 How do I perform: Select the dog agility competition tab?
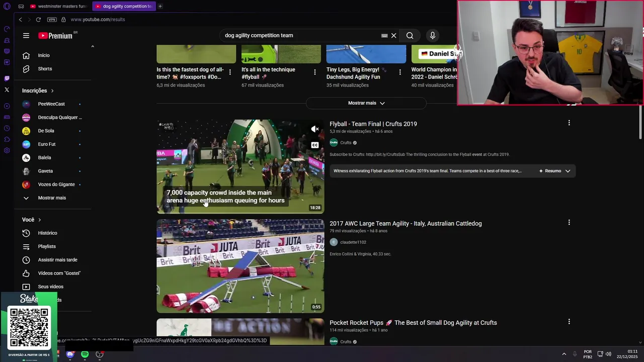tap(123, 7)
